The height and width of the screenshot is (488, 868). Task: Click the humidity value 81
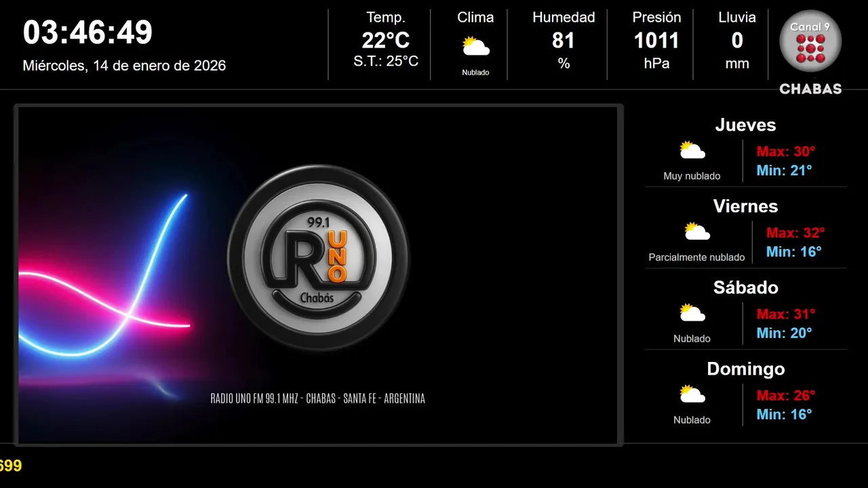click(564, 41)
